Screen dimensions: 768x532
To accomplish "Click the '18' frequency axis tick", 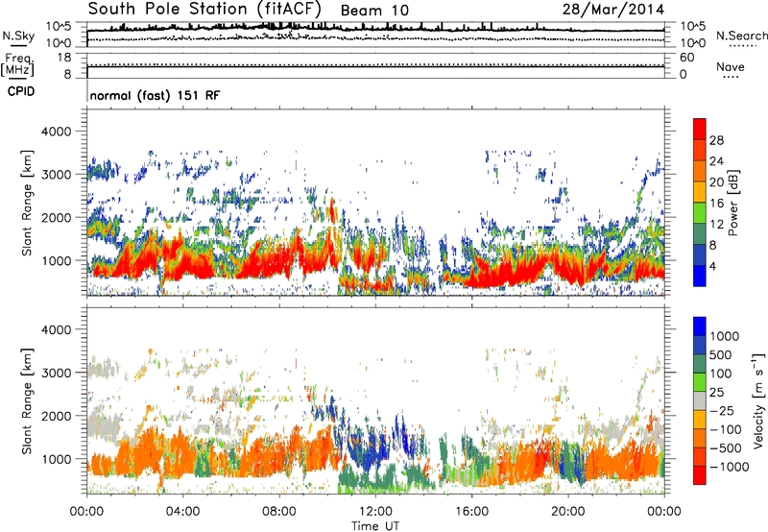I will [x=64, y=58].
